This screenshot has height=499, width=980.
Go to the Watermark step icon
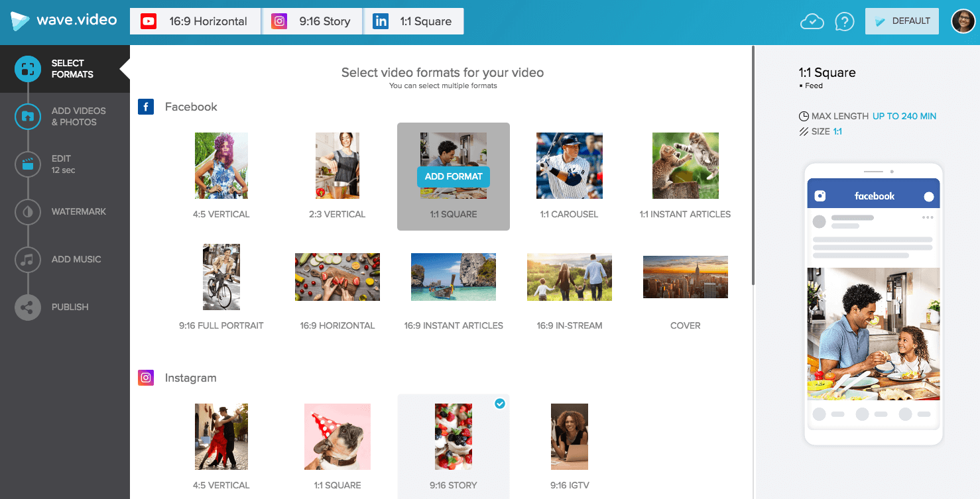[28, 212]
